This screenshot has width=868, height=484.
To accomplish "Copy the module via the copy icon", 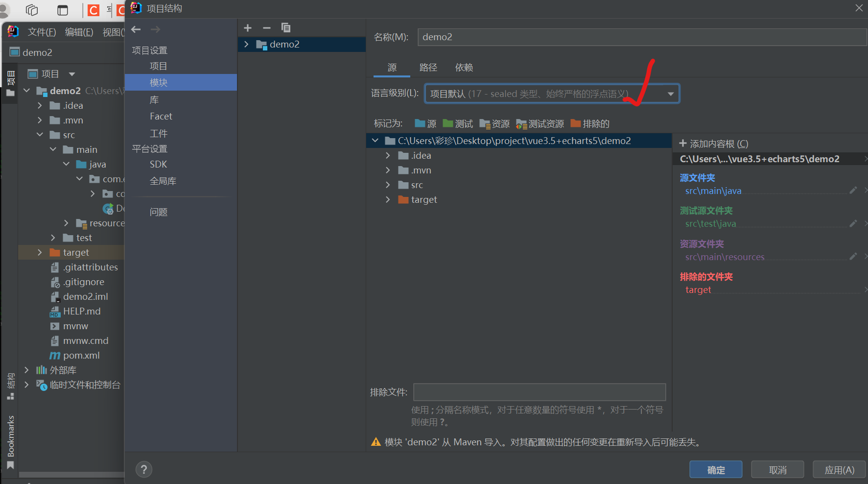I will point(286,28).
